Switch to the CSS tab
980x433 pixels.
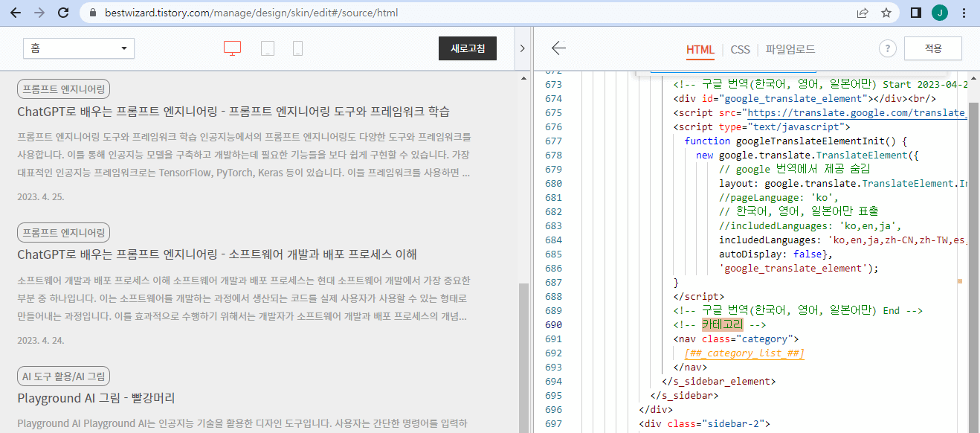coord(740,49)
